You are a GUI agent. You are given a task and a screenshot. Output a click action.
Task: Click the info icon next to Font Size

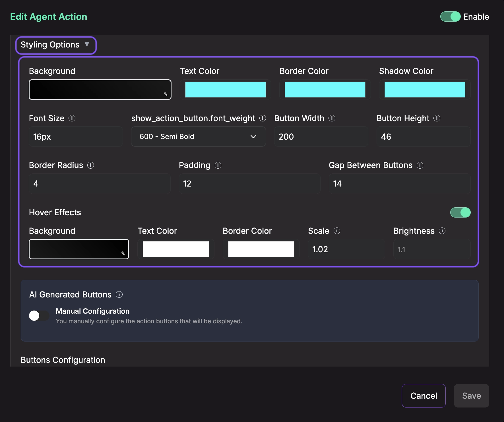click(72, 118)
